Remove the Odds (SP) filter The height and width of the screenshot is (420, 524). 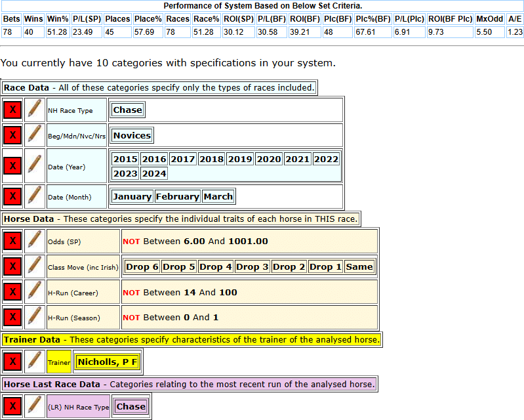pos(12,241)
